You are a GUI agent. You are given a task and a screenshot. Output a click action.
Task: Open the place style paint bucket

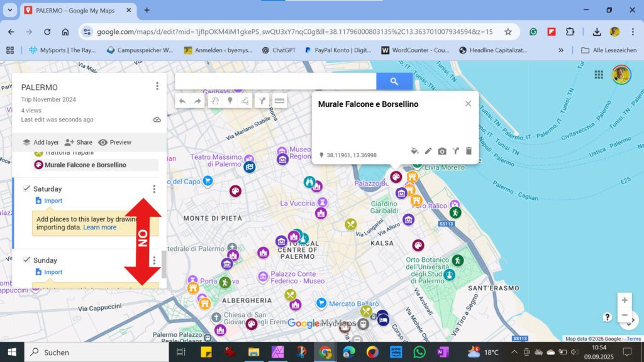pos(414,151)
